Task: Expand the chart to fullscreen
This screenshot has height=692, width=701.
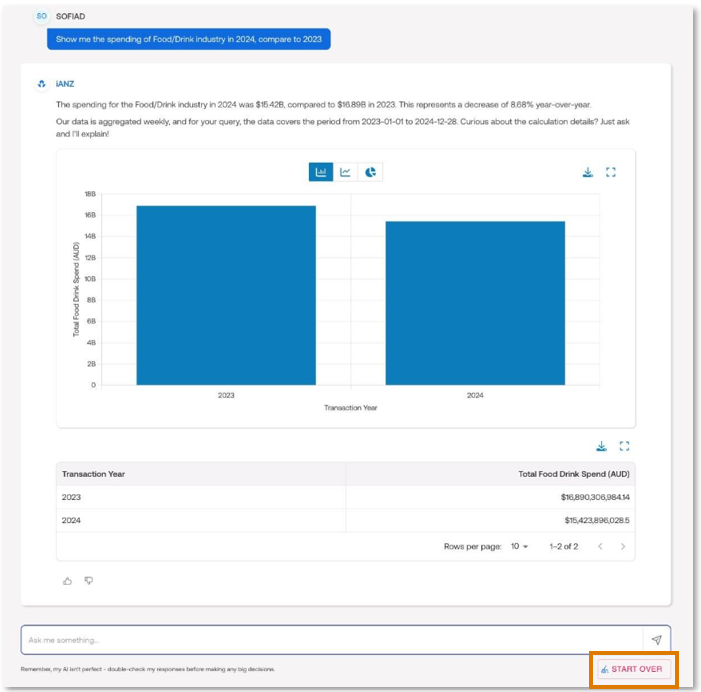Action: click(x=611, y=172)
